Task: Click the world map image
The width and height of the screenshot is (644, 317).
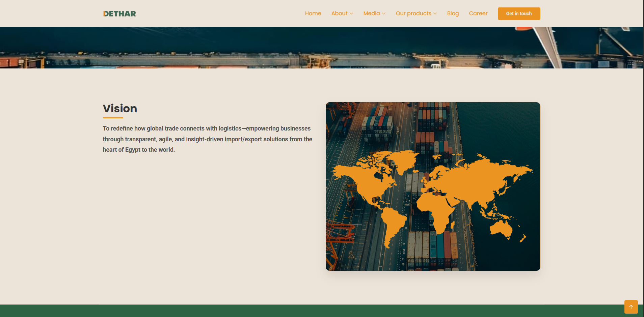Action: point(432,186)
